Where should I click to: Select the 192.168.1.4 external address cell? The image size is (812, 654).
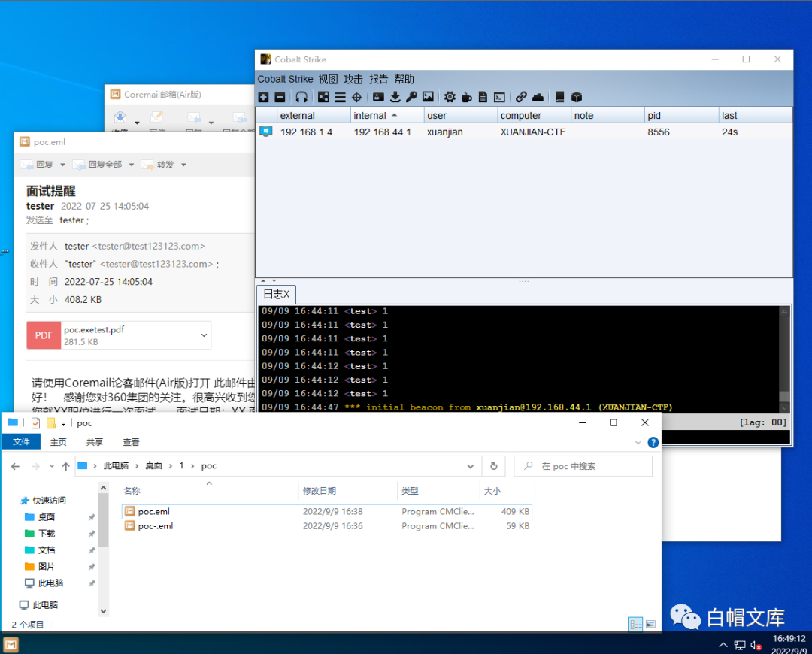306,132
